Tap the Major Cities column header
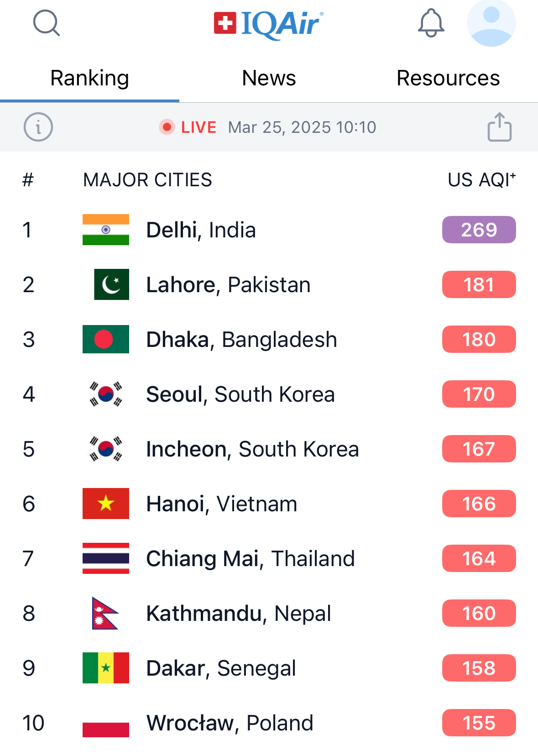Image resolution: width=538 pixels, height=756 pixels. (x=147, y=180)
